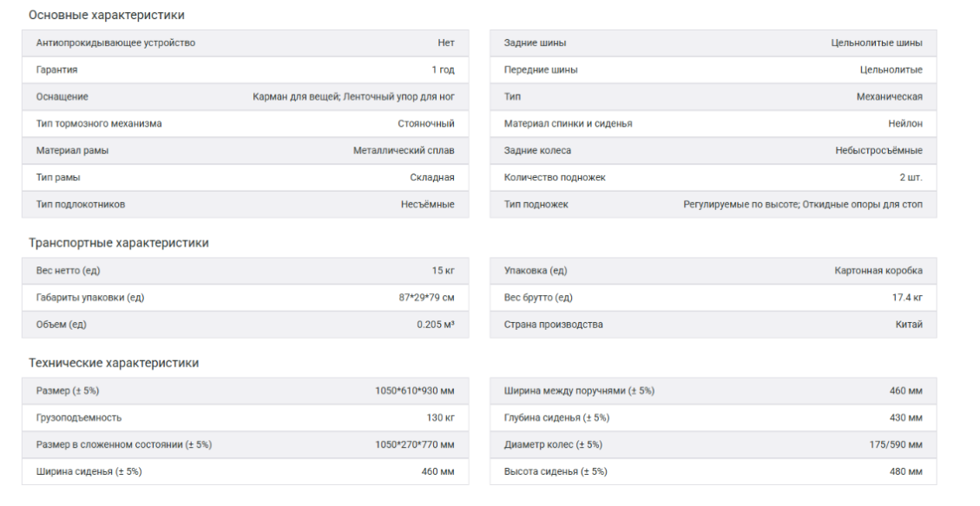Screen dimensions: 980x506
Task: Select the "Количество подножек" row label
Action: (x=555, y=177)
